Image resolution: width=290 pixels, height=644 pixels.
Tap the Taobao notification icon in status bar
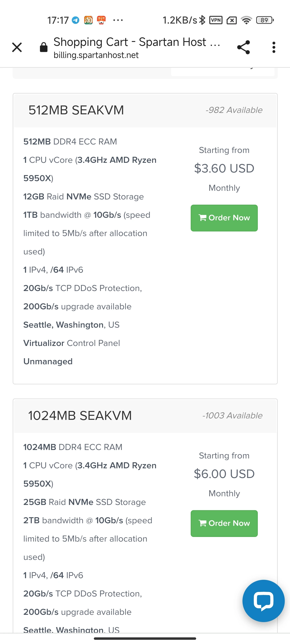88,20
